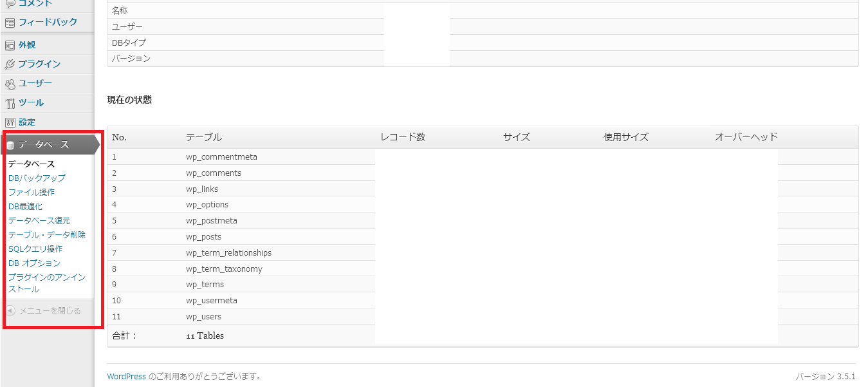Select the wp_terms table row
Viewport: 868px width, 387px height.
tap(483, 285)
